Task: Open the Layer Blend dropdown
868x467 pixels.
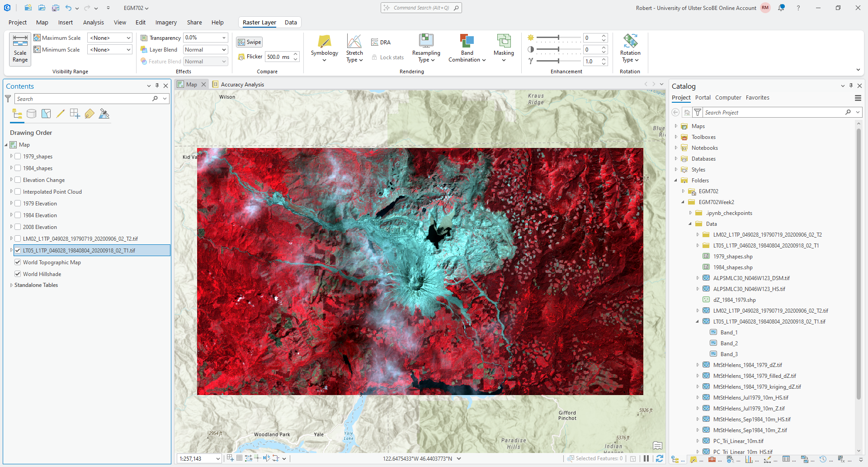Action: pos(205,50)
